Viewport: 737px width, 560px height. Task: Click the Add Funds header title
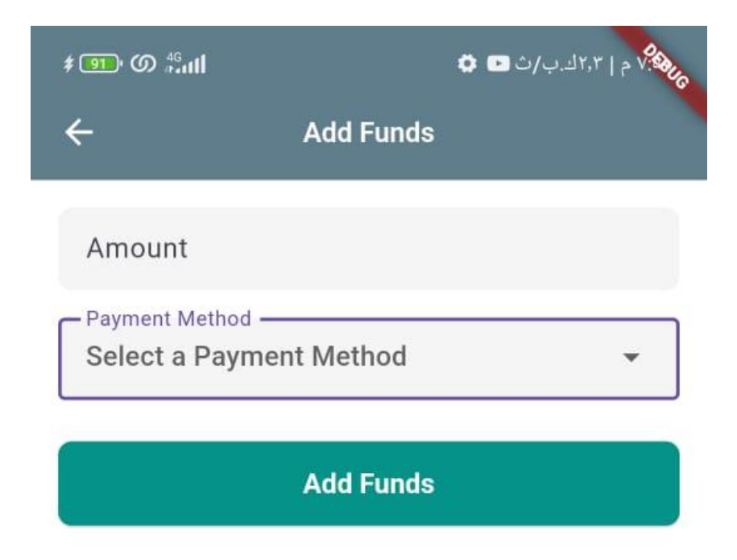point(368,133)
